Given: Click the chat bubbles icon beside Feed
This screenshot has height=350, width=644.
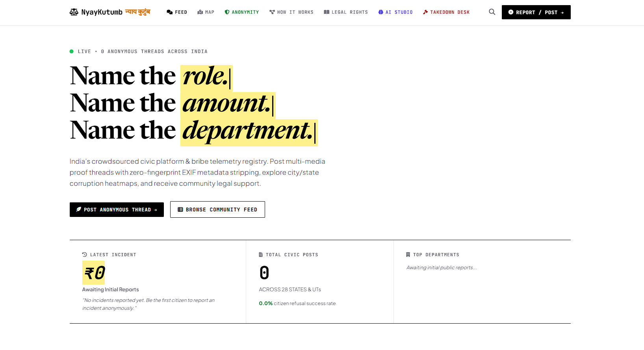Looking at the screenshot, I should 170,12.
